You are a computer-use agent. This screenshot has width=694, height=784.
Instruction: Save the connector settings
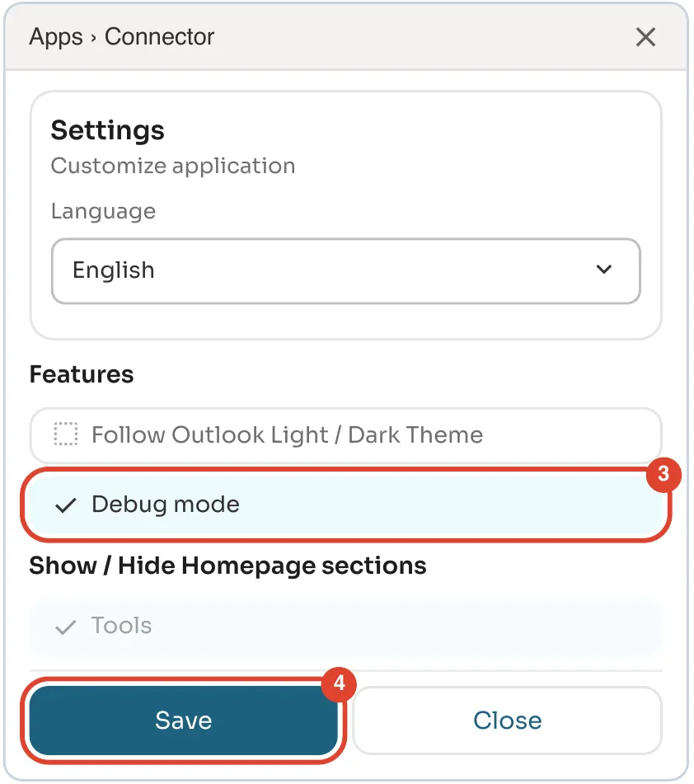point(184,721)
